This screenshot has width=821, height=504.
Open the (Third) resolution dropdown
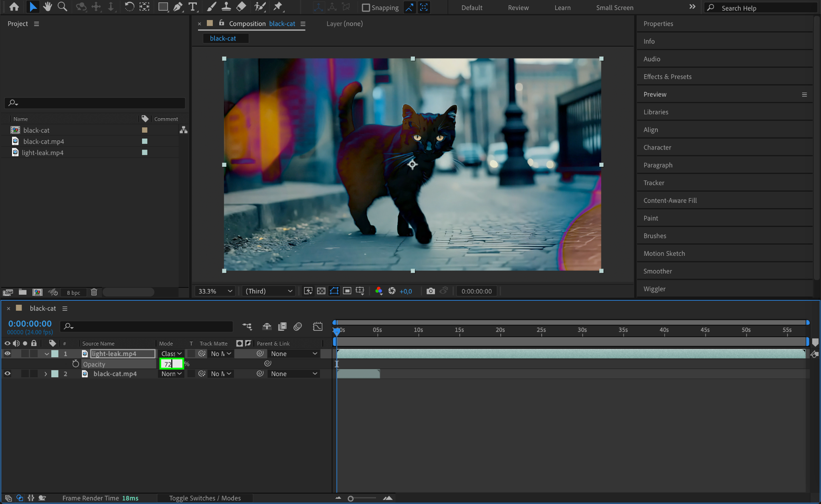click(269, 291)
